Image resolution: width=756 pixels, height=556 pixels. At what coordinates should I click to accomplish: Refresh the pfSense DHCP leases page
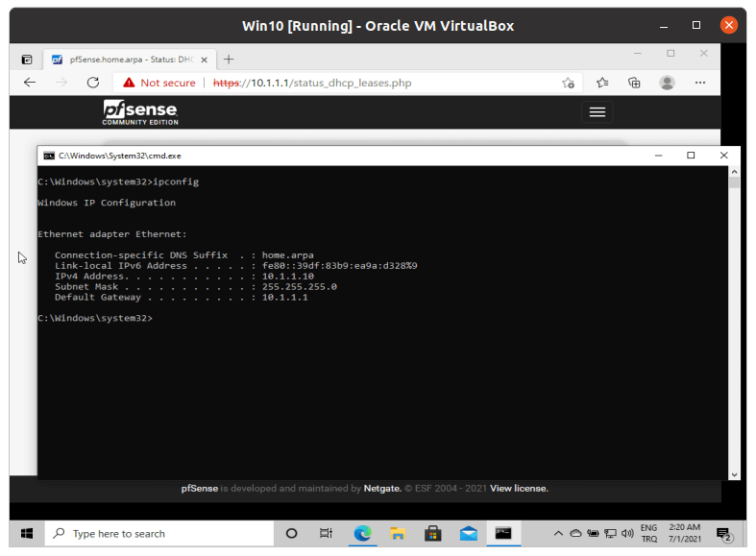point(93,83)
